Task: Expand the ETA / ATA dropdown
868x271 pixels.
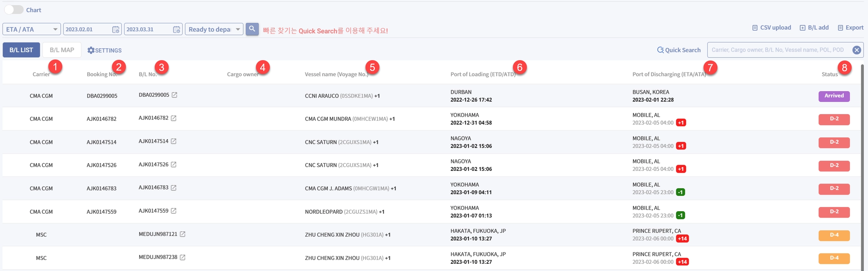Action: click(x=55, y=29)
